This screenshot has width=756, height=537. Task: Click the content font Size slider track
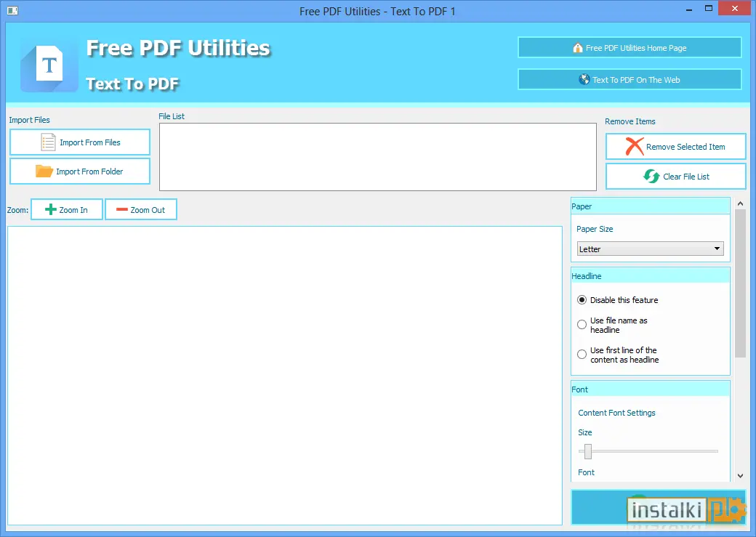point(648,451)
